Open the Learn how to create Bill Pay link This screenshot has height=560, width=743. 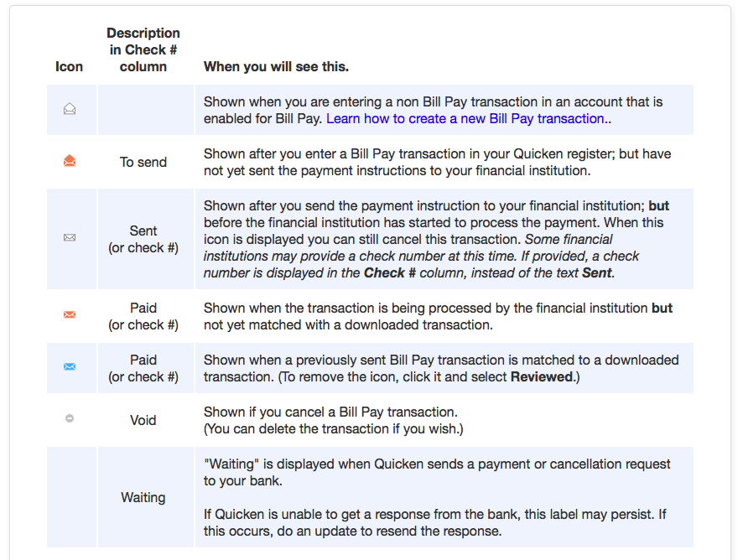(x=465, y=118)
